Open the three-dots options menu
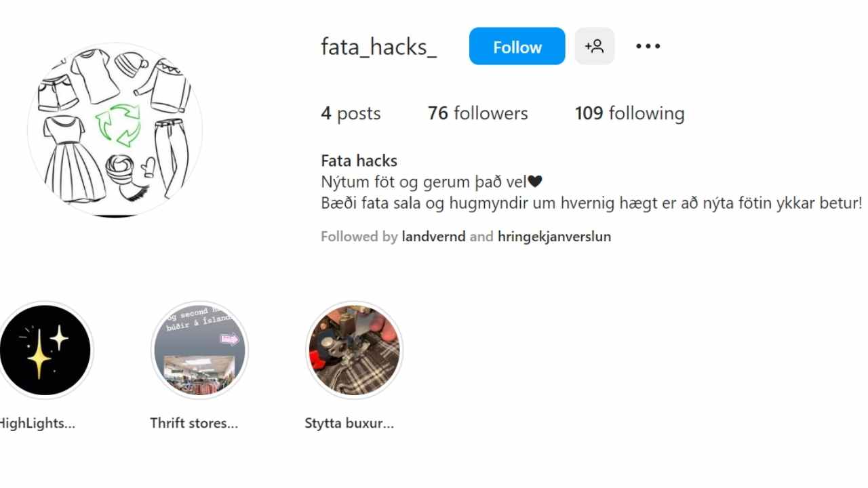868x488 pixels. click(x=648, y=46)
